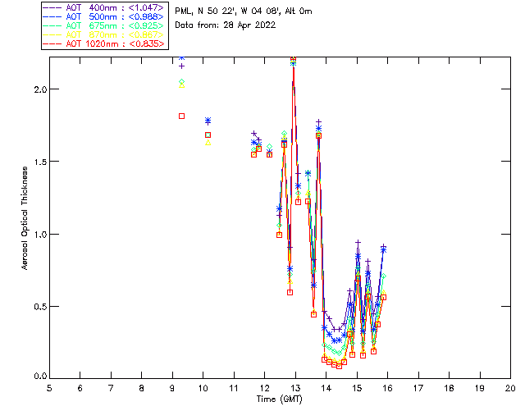The width and height of the screenshot is (525, 420).
Task: Click the 2.0 y-axis tick label
Action: click(40, 89)
